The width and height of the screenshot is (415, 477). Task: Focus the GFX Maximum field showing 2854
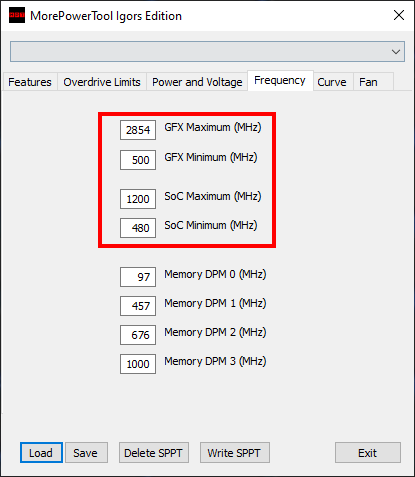[x=138, y=130]
